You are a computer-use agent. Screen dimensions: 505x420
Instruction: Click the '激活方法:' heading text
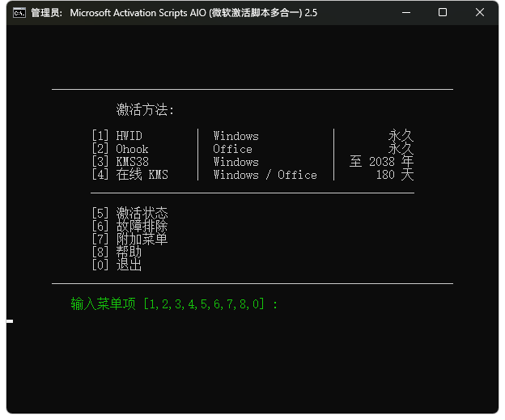click(x=145, y=110)
